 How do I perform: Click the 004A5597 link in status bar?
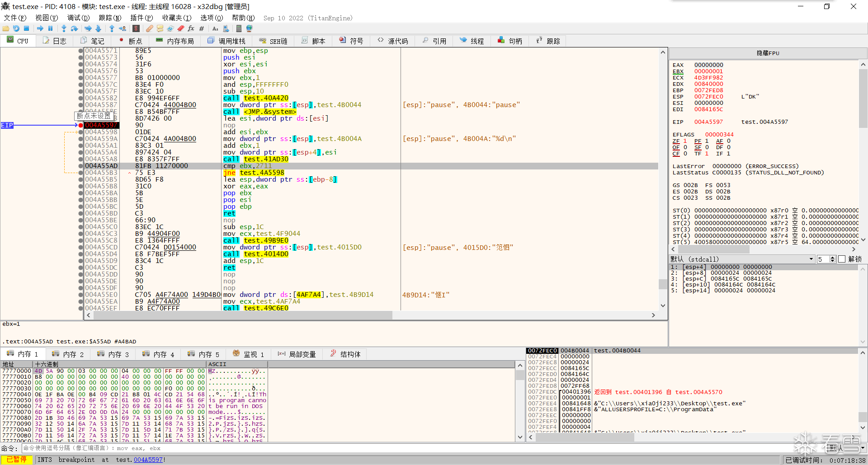148,460
